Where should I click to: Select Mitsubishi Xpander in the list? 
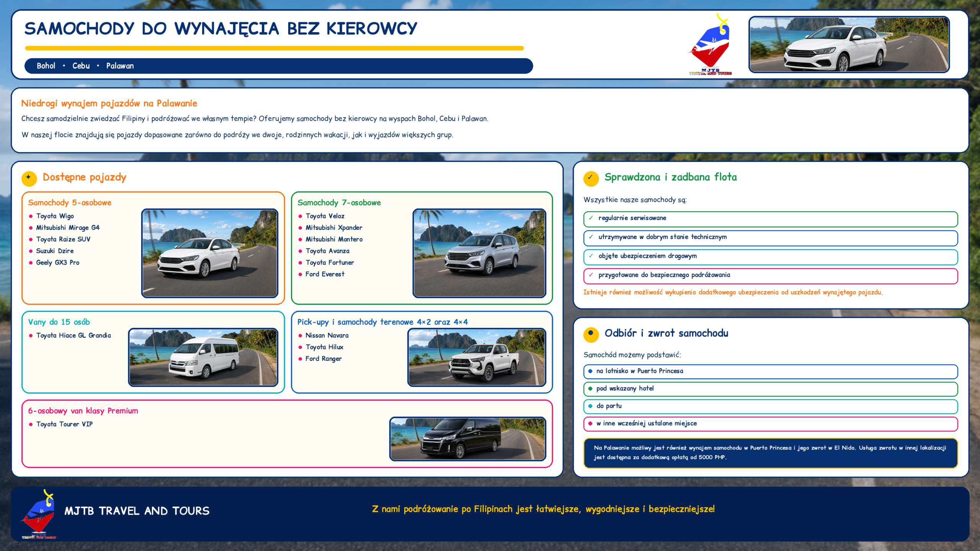[x=334, y=228]
